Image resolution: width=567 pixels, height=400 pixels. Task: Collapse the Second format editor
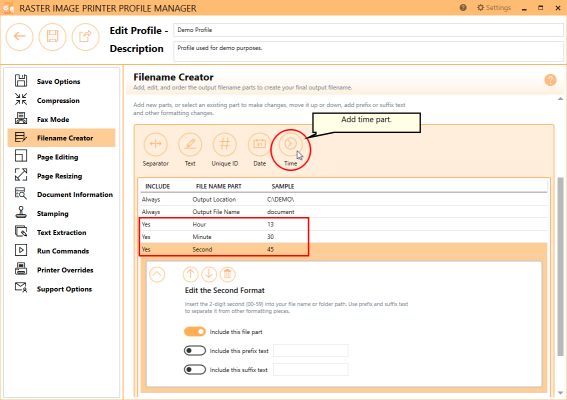(x=157, y=275)
